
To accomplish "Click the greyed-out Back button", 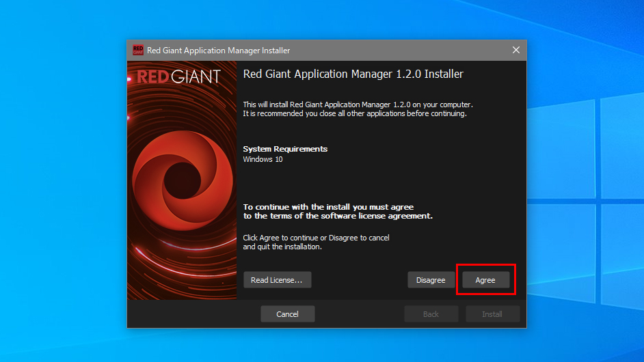I will click(x=431, y=314).
